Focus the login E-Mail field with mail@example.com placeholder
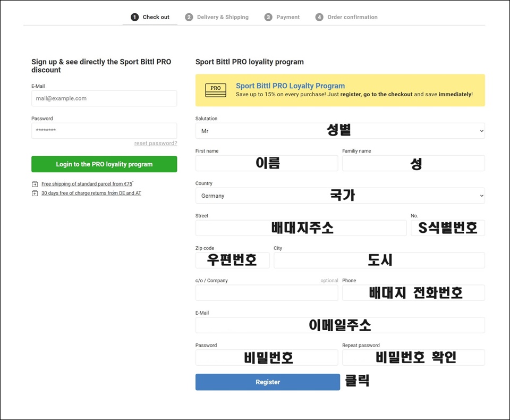The height and width of the screenshot is (420, 510). point(104,98)
